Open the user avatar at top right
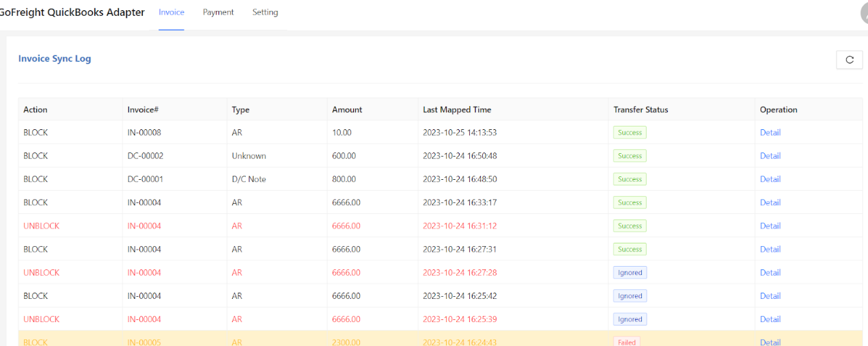 click(x=864, y=13)
